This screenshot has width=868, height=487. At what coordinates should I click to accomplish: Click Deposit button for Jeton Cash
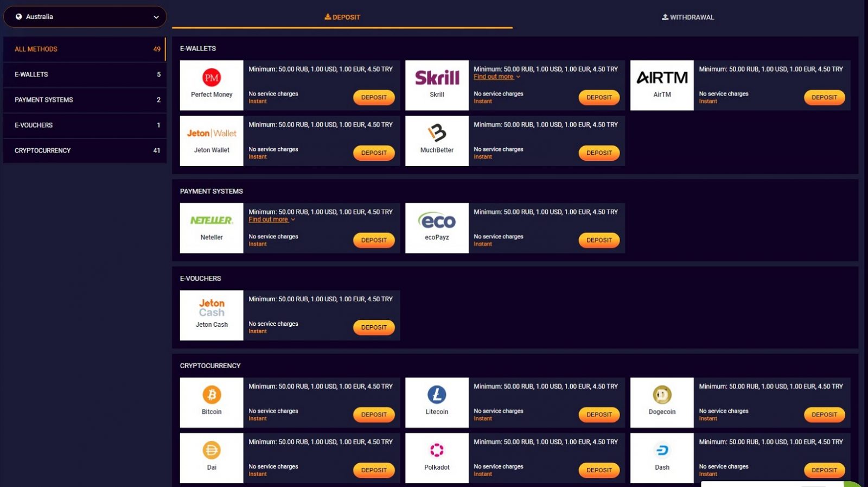coord(374,327)
